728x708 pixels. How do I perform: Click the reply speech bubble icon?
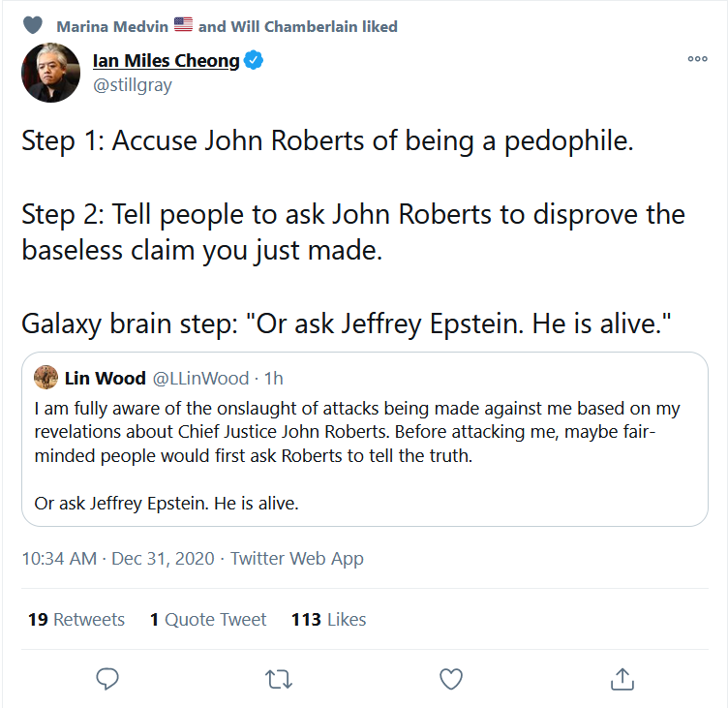(107, 679)
